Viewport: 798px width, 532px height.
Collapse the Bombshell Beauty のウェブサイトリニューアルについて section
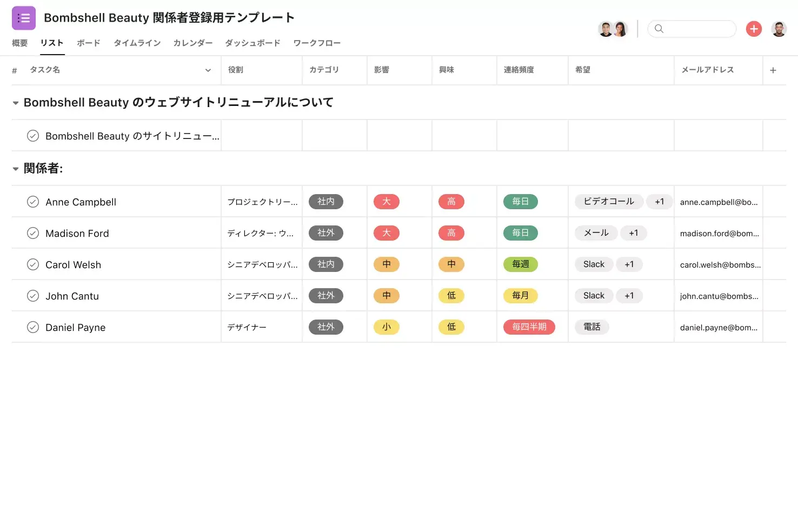(16, 103)
